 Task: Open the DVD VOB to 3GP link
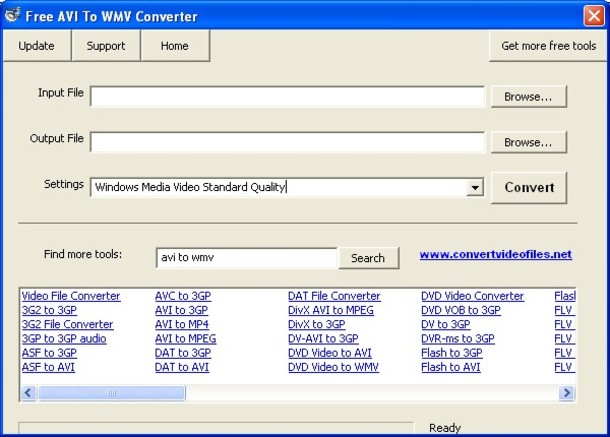click(x=461, y=310)
